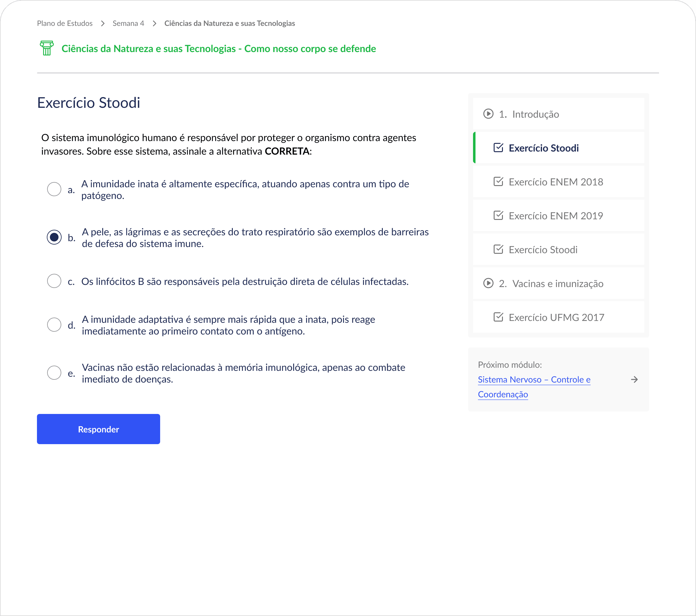
Task: Go to Semana 4 breadcrumb
Action: (128, 23)
